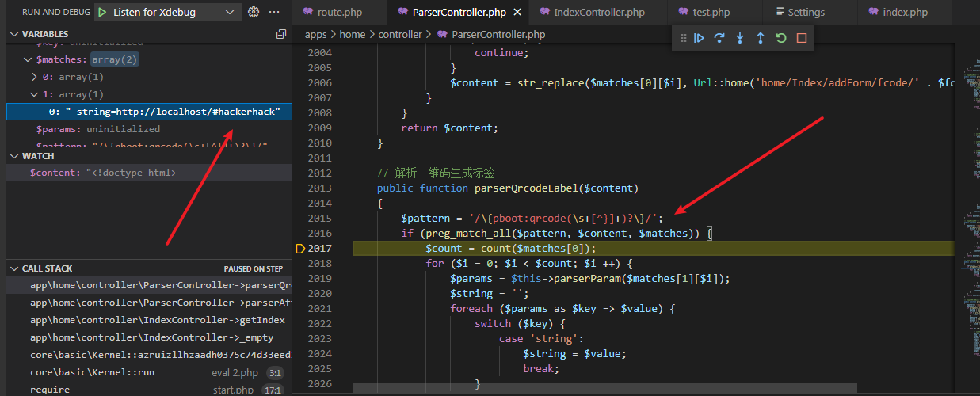This screenshot has width=980, height=396.
Task: Place cursor on the $count = count($matches[0]) line
Action: [511, 249]
